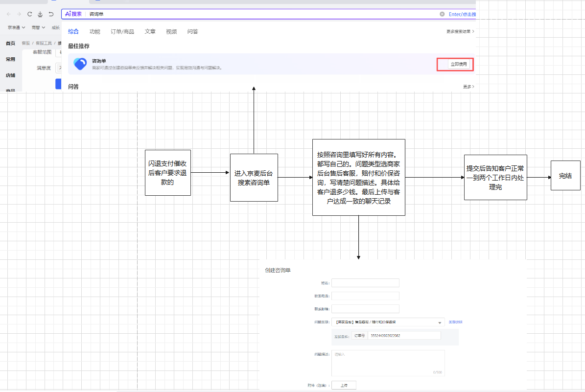
Task: Click the 订单号 value field
Action: click(404, 336)
